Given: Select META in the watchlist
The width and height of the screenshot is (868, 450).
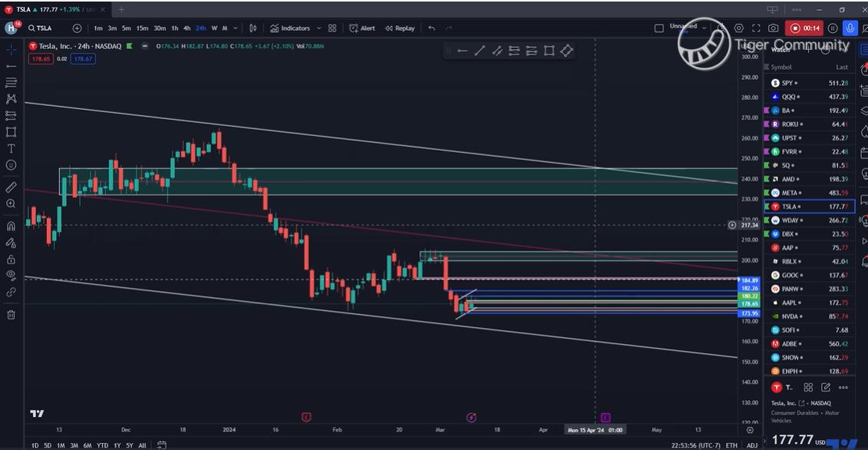Looking at the screenshot, I should click(x=809, y=193).
